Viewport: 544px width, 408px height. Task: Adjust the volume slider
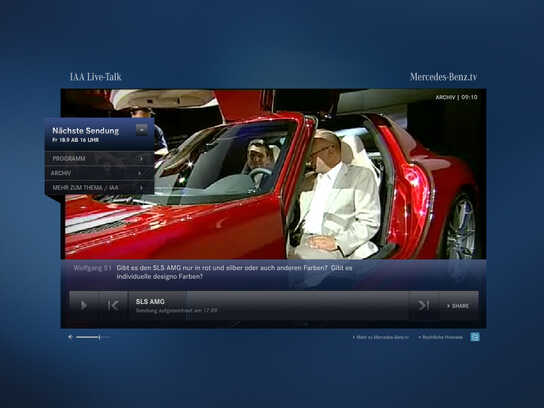tap(92, 337)
